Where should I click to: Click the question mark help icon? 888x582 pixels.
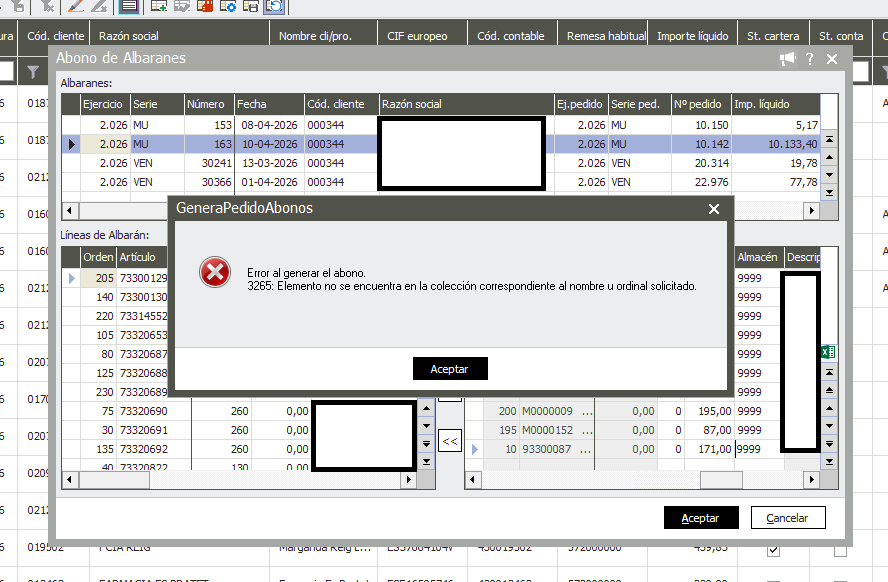coord(809,59)
